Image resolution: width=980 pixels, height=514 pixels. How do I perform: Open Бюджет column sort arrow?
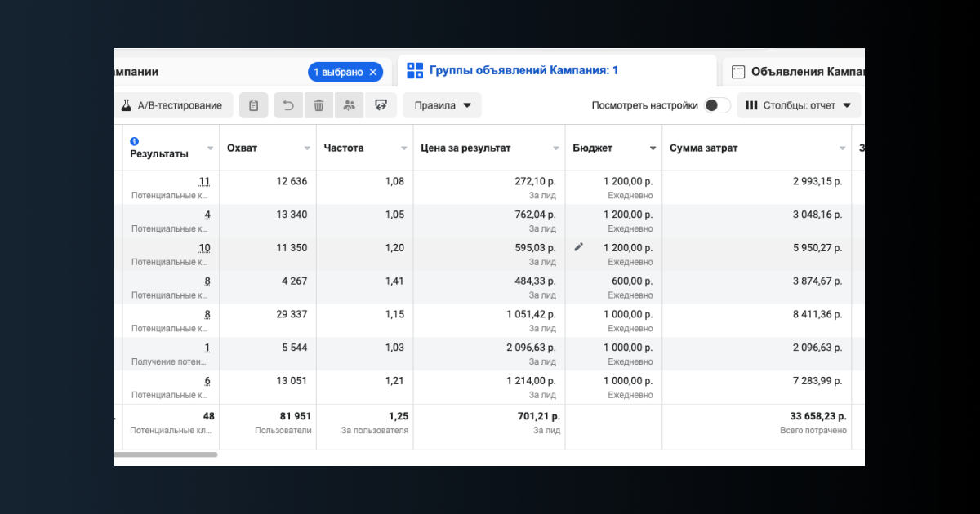click(653, 148)
